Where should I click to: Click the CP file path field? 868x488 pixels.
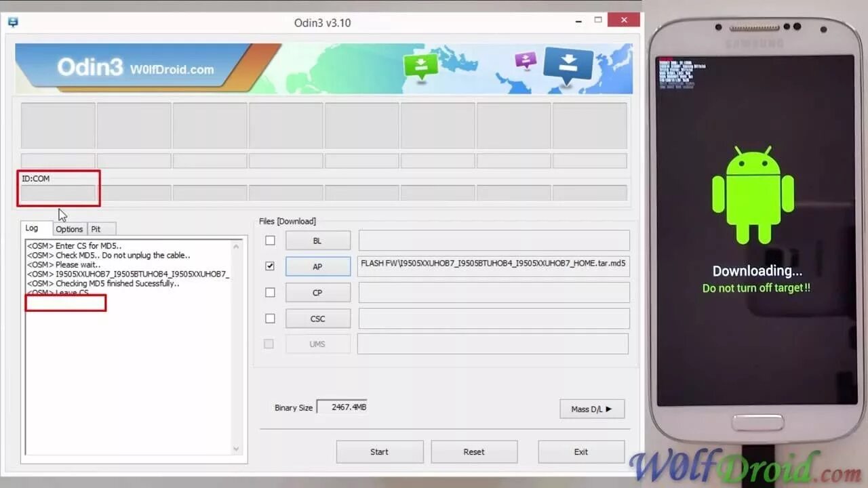(x=494, y=293)
